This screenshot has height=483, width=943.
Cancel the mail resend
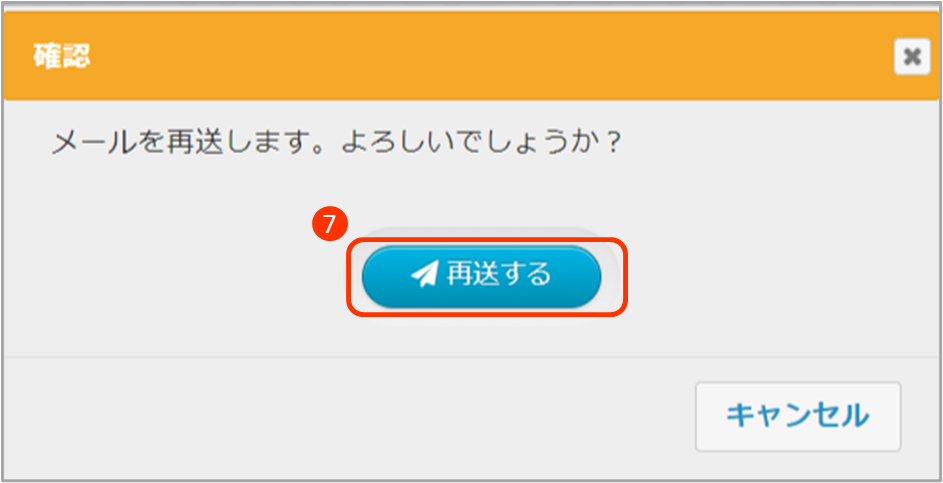(797, 416)
